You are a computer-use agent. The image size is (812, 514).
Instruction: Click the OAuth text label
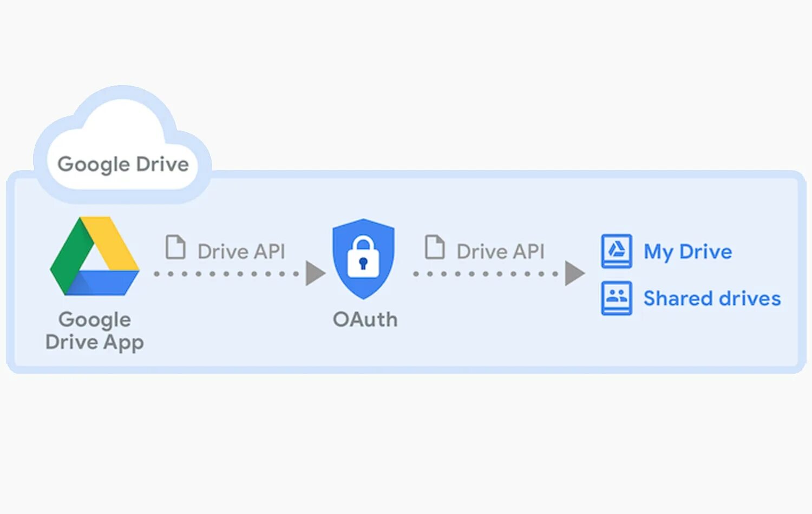coord(365,320)
